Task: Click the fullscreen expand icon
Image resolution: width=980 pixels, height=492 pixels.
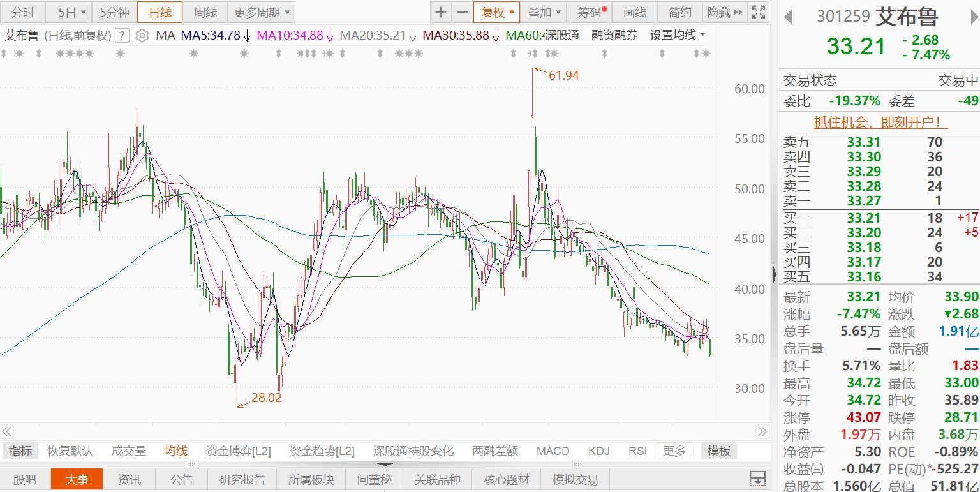Action: click(x=758, y=12)
